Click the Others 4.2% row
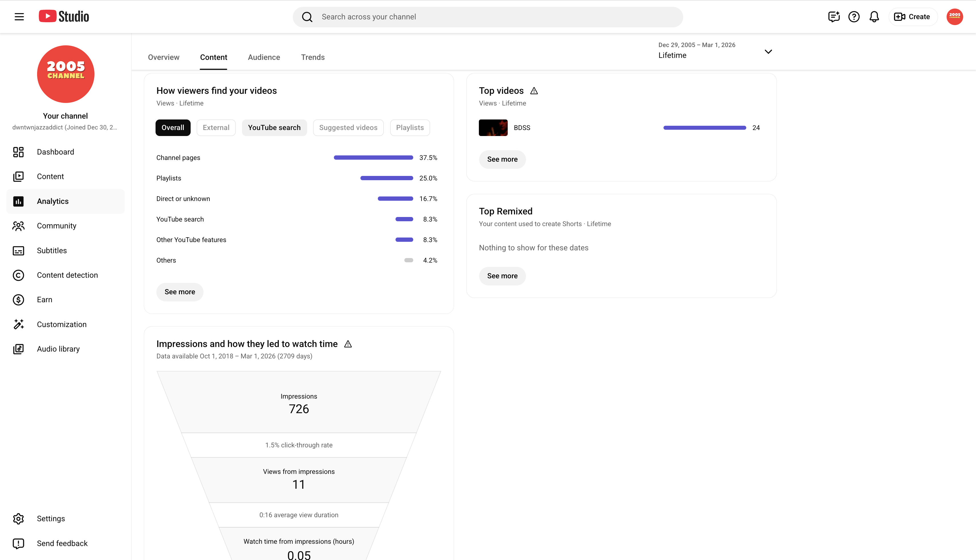Screen dimensions: 976x560 pos(297,260)
